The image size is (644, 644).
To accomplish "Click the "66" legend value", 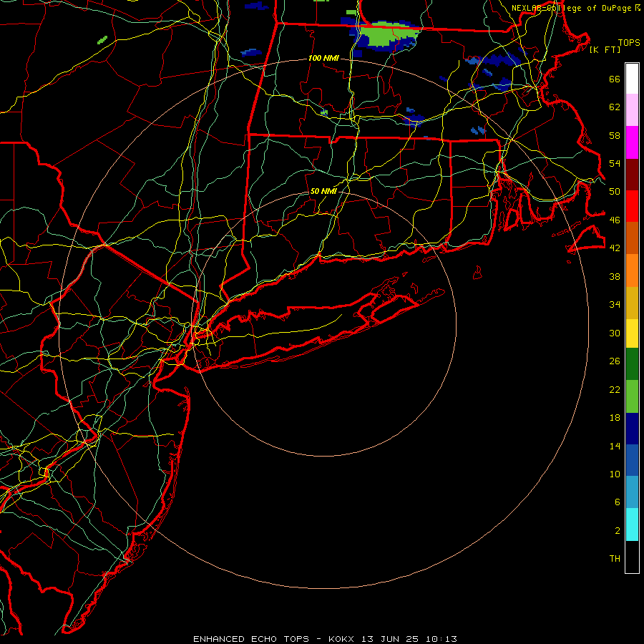I will tap(615, 79).
